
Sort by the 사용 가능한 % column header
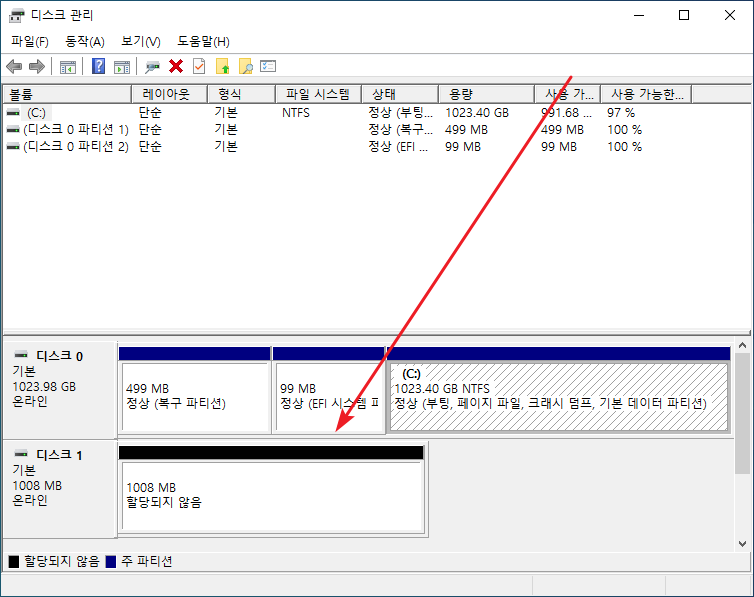[x=646, y=94]
